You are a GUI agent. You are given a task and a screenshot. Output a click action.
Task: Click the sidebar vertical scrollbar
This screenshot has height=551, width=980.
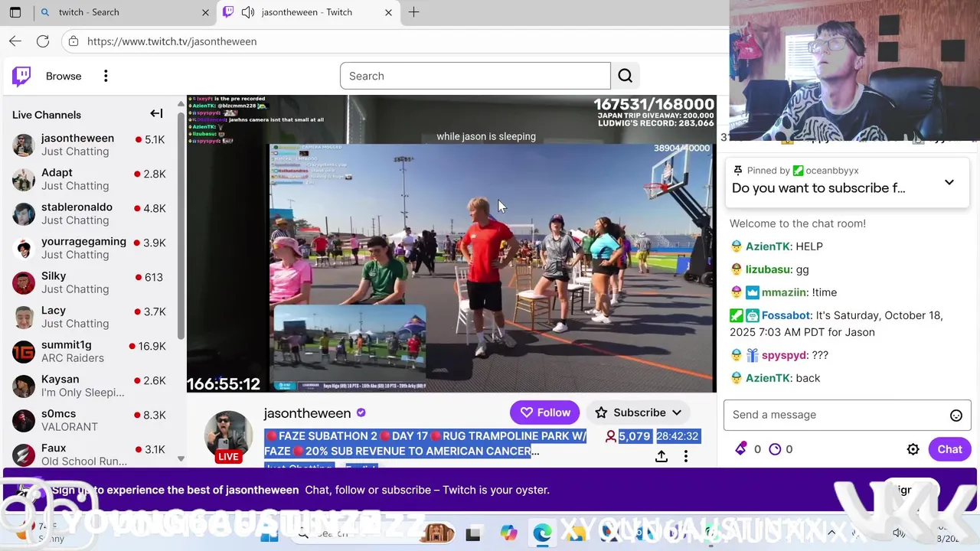pos(181,227)
